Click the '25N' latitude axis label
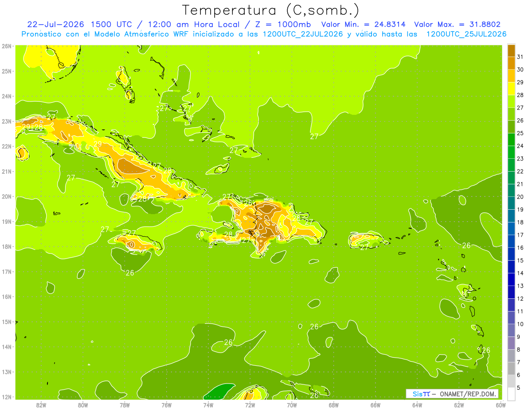 pos(7,71)
